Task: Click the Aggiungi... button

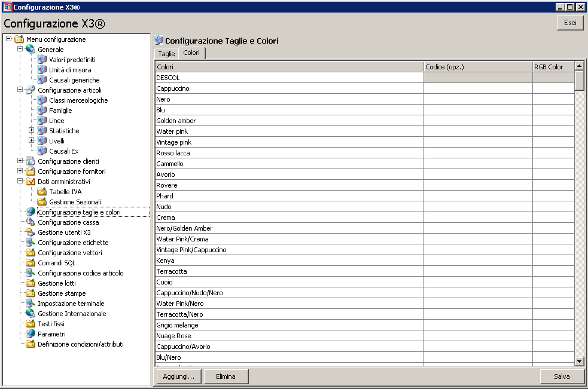Action: (179, 376)
